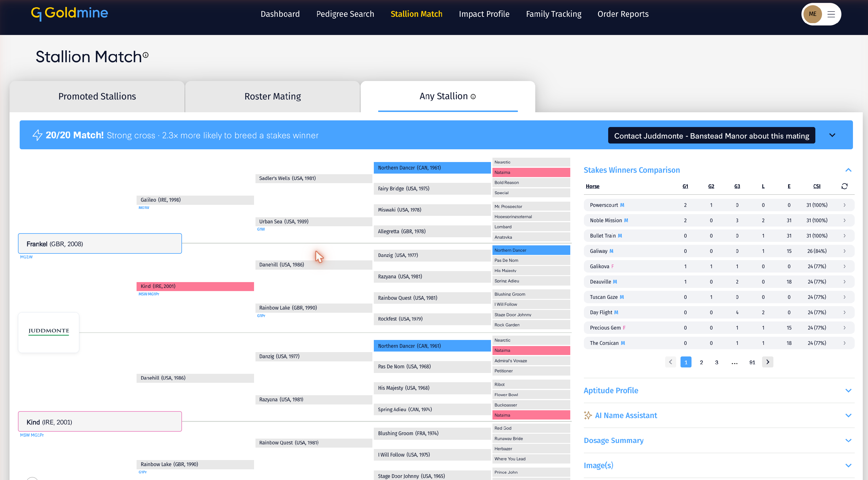Open Day Flight row detail arrow
Image resolution: width=868 pixels, height=480 pixels.
pos(844,312)
